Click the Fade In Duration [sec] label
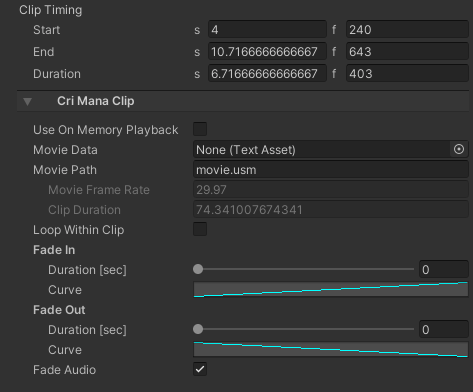The image size is (473, 392). (87, 270)
